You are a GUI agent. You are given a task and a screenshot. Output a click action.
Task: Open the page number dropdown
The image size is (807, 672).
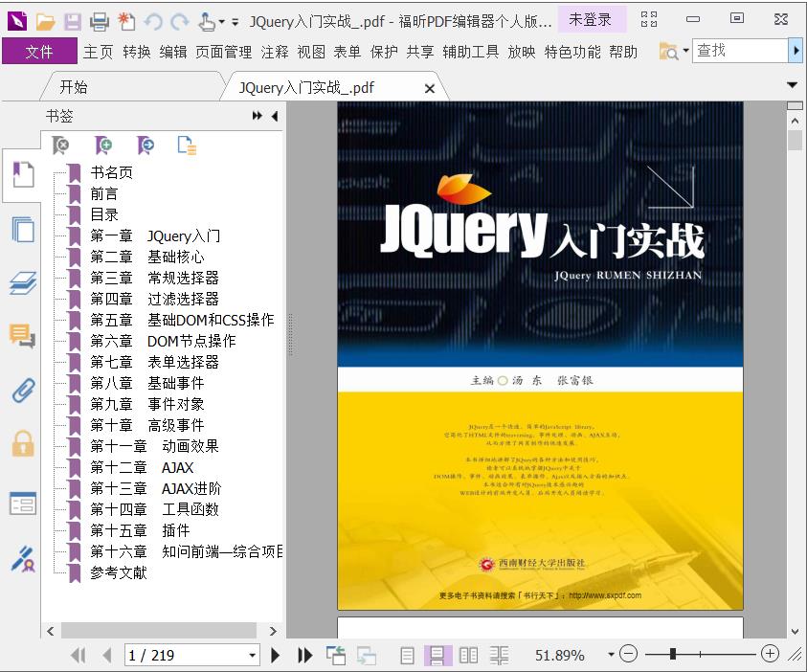(x=252, y=656)
